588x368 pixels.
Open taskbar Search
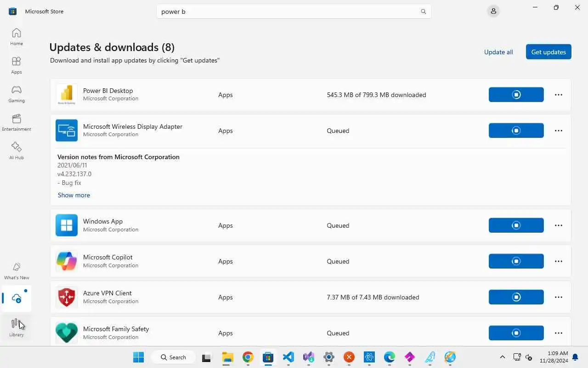point(173,357)
